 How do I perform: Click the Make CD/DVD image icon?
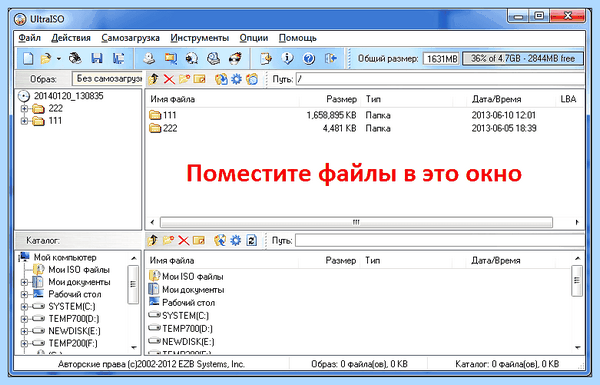(x=149, y=59)
